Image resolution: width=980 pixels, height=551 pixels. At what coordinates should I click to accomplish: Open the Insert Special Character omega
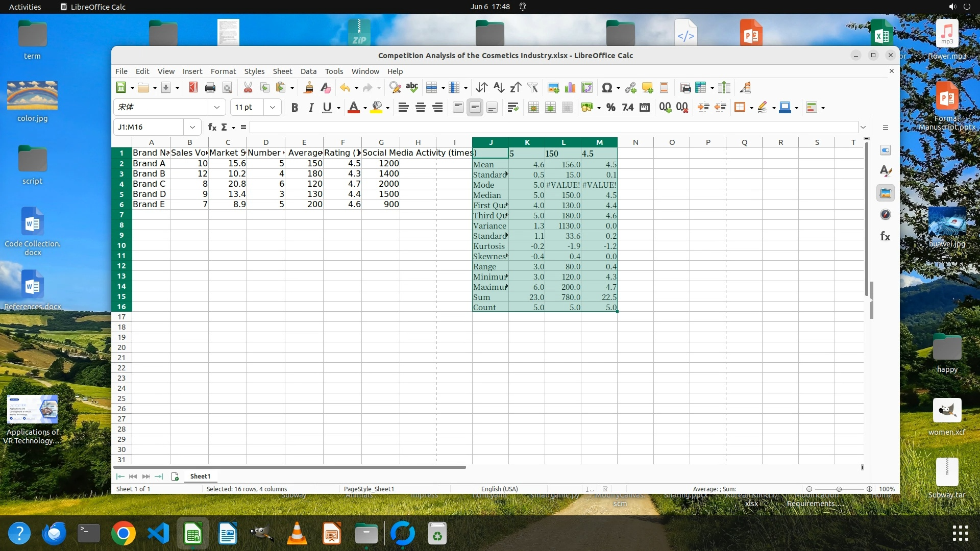click(606, 88)
